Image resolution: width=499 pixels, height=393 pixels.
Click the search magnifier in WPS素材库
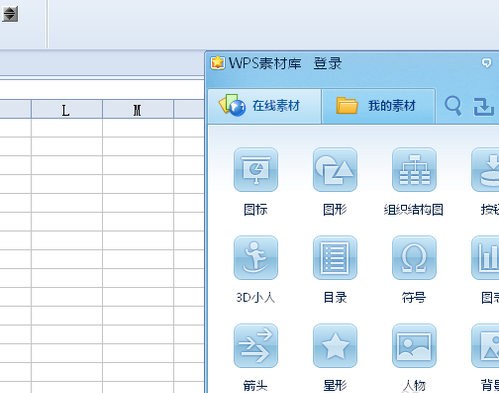click(x=453, y=106)
